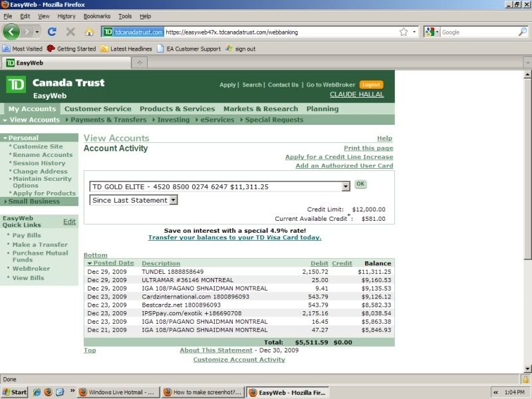
Task: Open the History menu
Action: (x=66, y=16)
